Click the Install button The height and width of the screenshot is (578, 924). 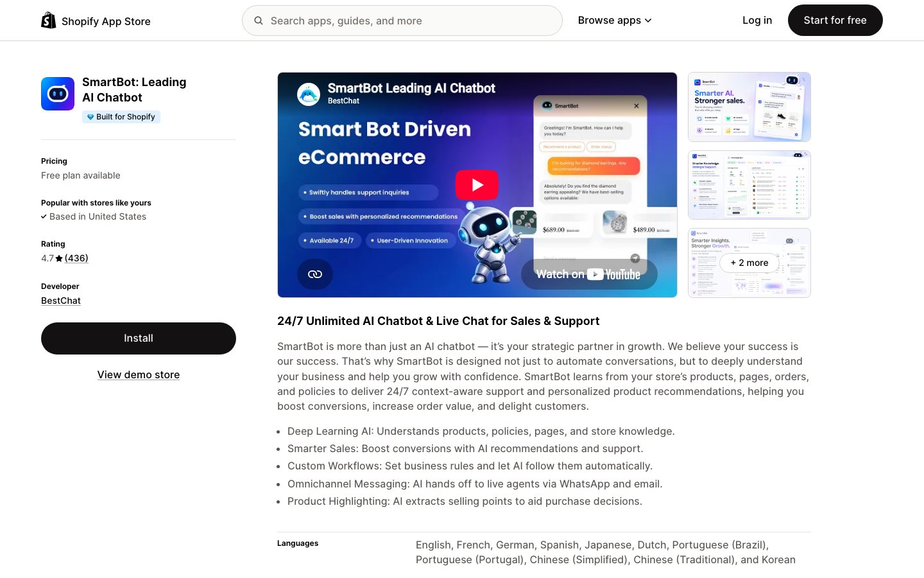coord(139,338)
